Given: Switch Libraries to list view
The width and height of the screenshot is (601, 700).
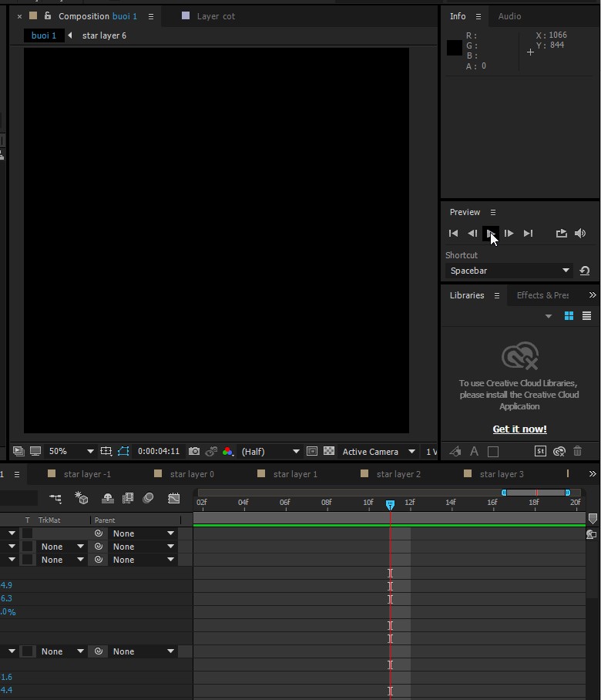Looking at the screenshot, I should [586, 316].
